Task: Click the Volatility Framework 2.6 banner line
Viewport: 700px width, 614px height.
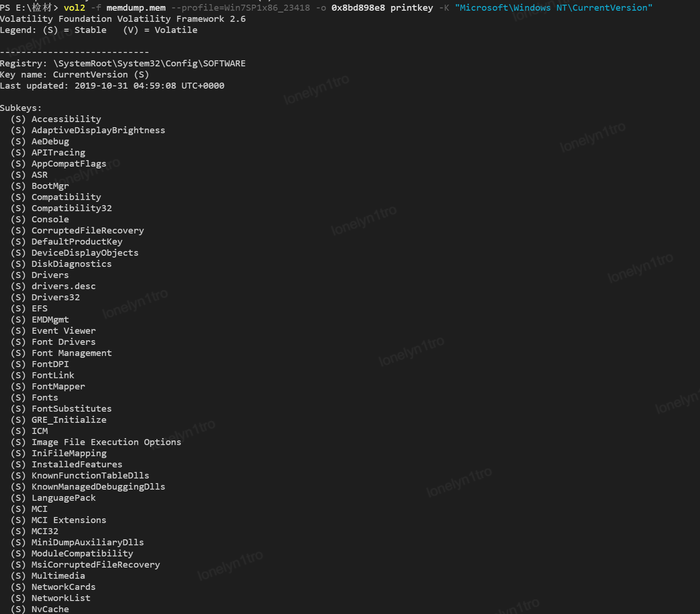Action: [123, 19]
